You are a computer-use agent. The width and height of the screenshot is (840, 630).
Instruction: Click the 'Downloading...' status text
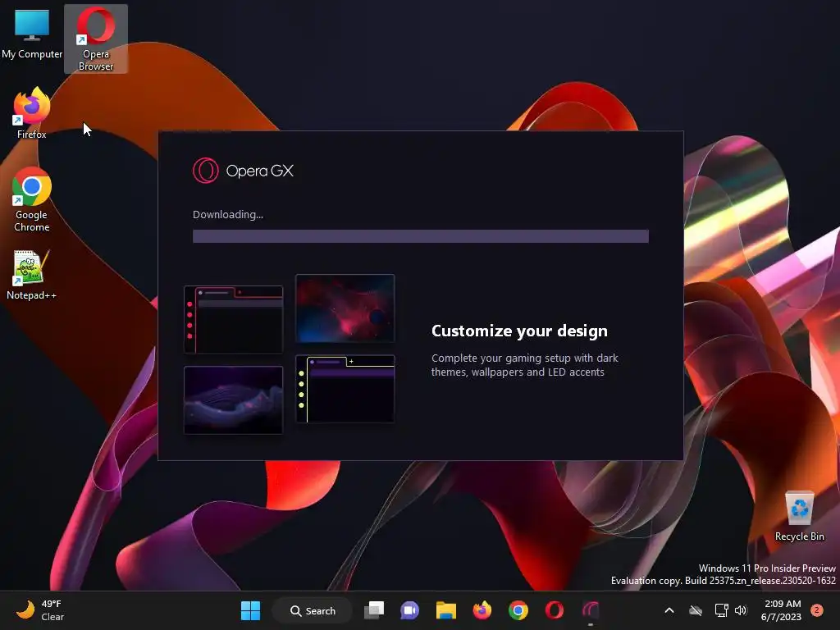tap(228, 214)
